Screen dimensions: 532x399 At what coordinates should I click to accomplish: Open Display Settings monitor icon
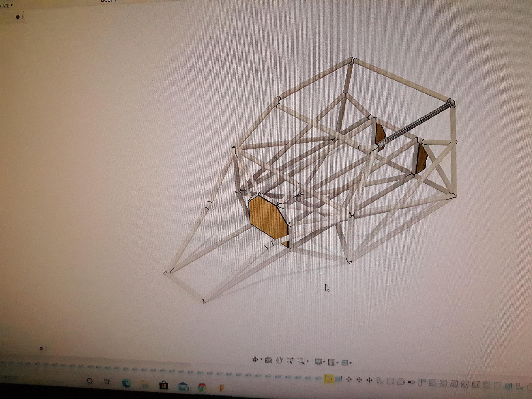(x=318, y=362)
